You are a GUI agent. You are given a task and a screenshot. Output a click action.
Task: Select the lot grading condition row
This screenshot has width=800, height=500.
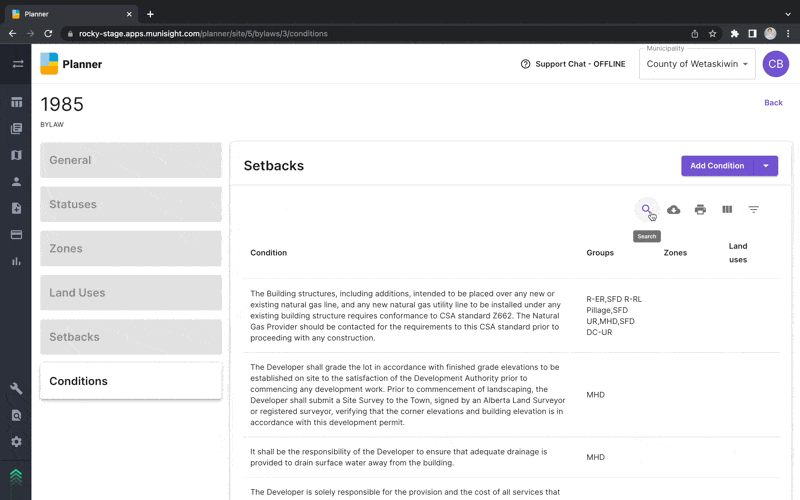point(512,394)
